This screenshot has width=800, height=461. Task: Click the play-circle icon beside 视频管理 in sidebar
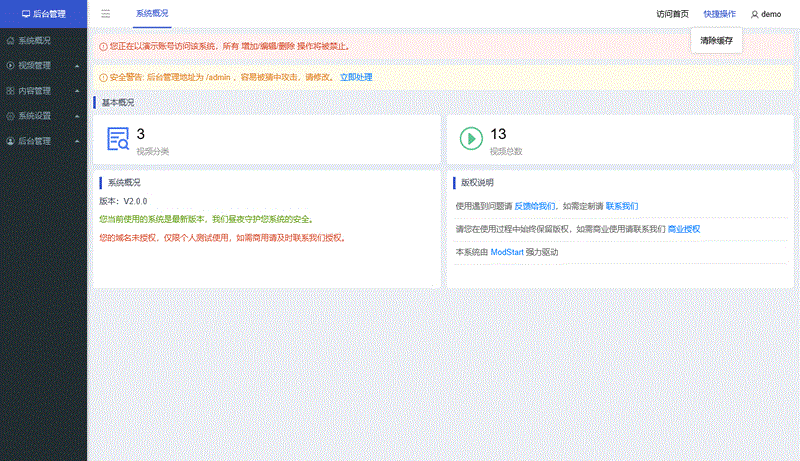[11, 66]
